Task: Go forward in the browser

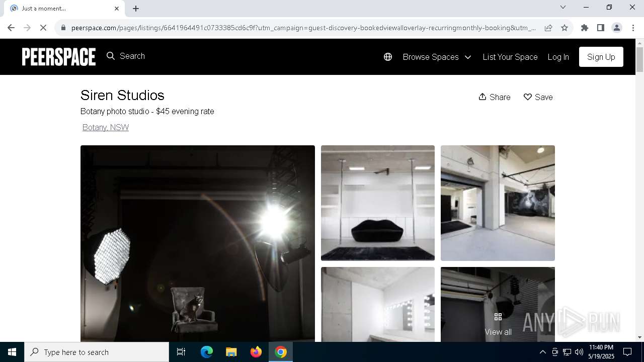Action: point(27,28)
